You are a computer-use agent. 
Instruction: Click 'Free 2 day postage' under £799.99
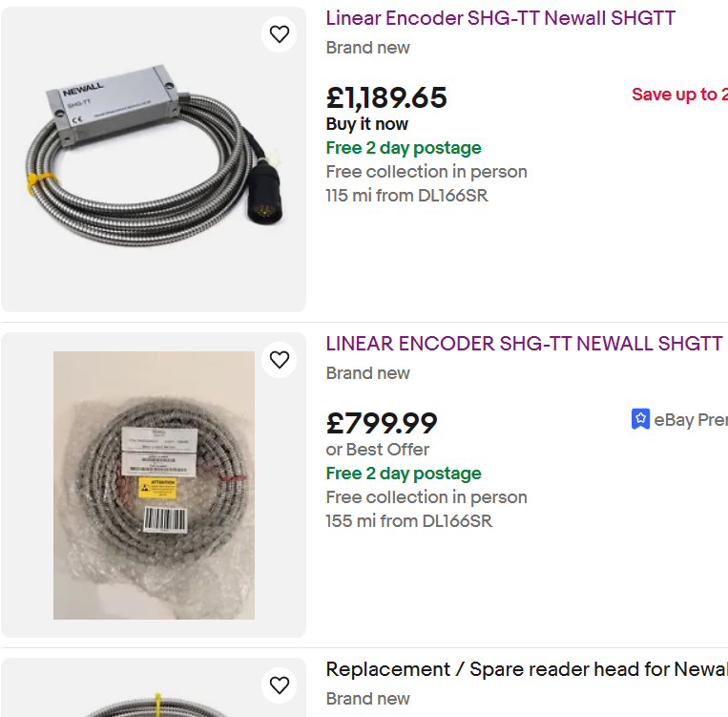(404, 474)
